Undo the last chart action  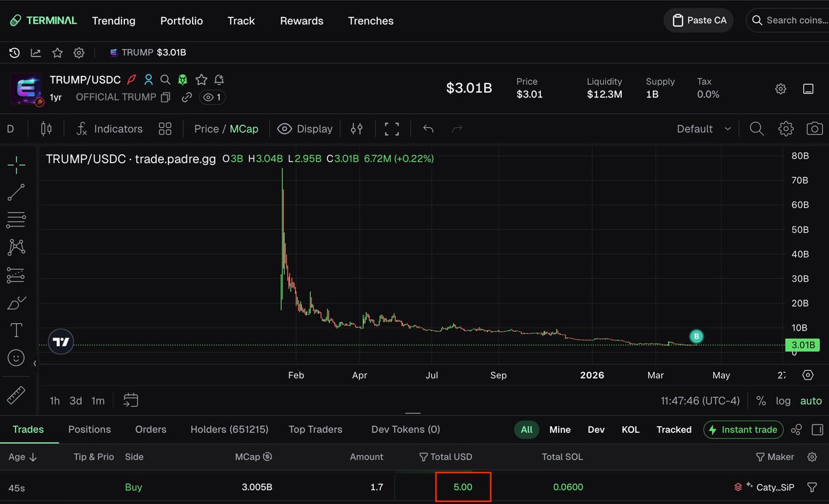pyautogui.click(x=428, y=128)
